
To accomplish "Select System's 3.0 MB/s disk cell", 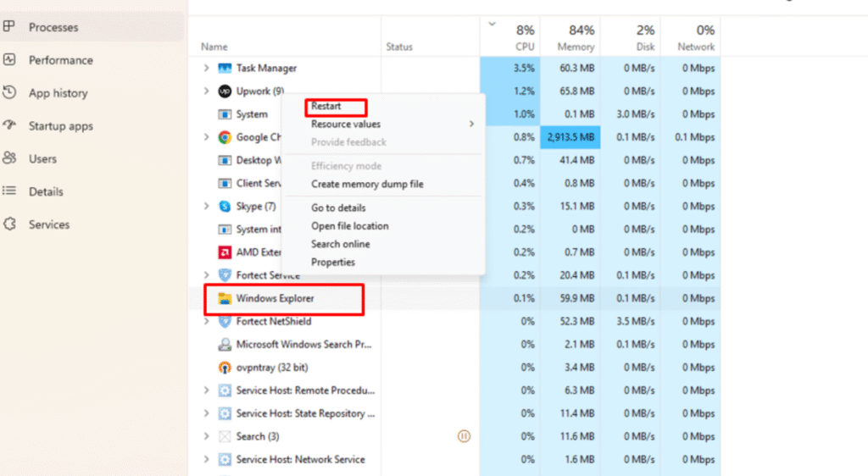I will [631, 114].
